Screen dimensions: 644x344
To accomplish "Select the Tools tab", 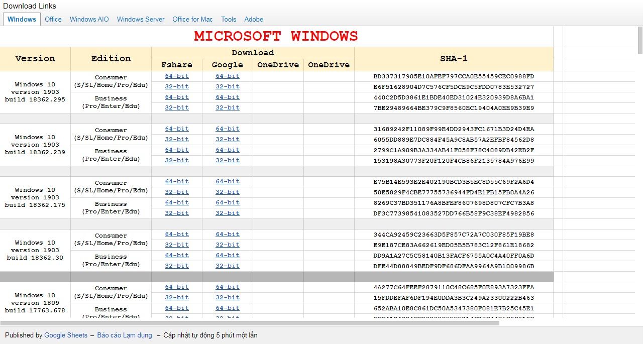I will coord(229,19).
